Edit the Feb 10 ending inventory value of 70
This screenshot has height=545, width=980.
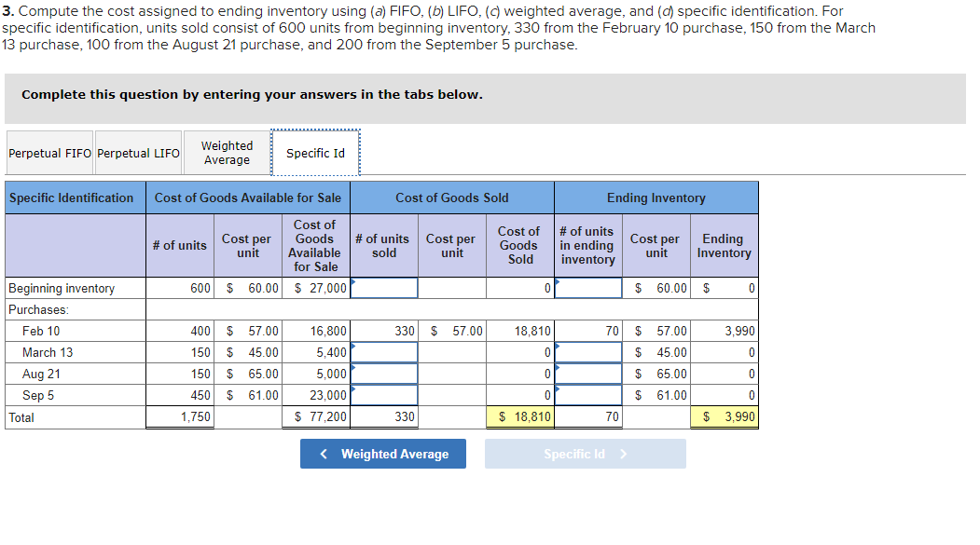pos(587,331)
